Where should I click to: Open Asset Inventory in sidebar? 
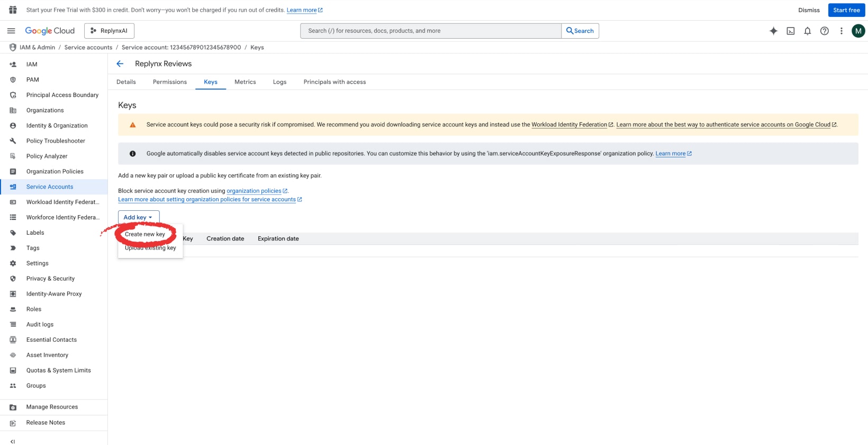coord(54,355)
